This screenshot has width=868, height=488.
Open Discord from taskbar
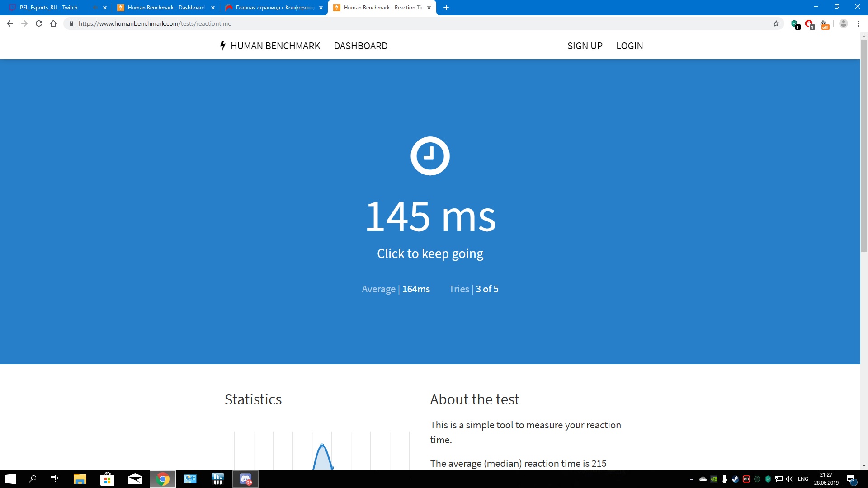tap(245, 479)
